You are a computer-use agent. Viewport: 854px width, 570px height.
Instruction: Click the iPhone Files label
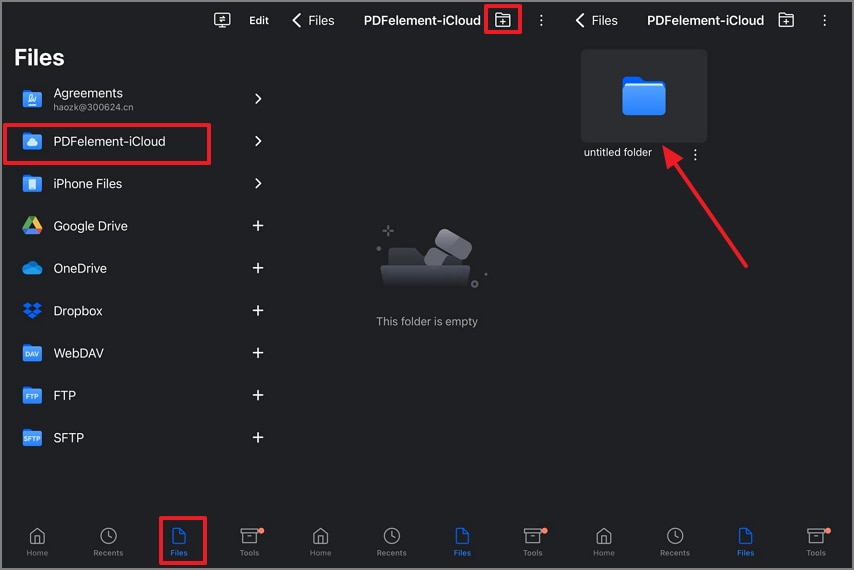pos(88,184)
